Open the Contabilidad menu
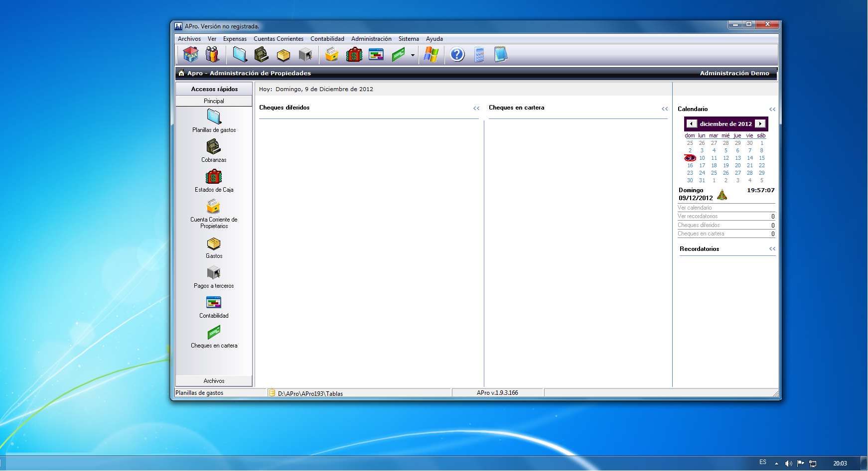This screenshot has height=471, width=868. pyautogui.click(x=327, y=39)
